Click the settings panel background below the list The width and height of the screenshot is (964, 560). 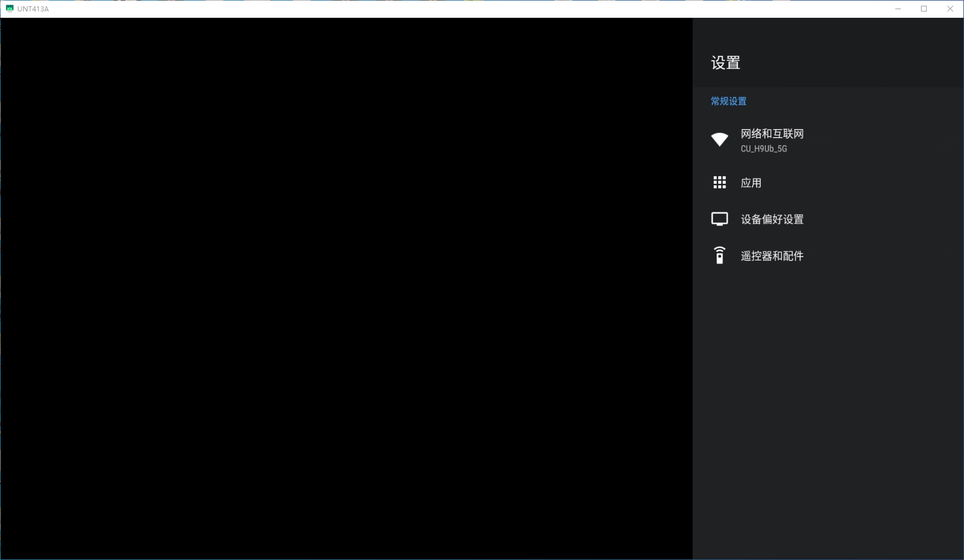click(826, 402)
